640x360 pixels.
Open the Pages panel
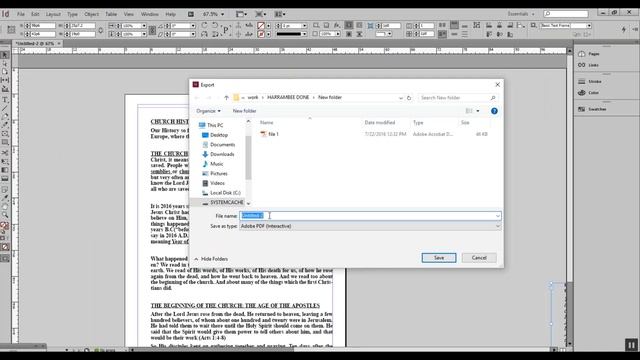589,54
